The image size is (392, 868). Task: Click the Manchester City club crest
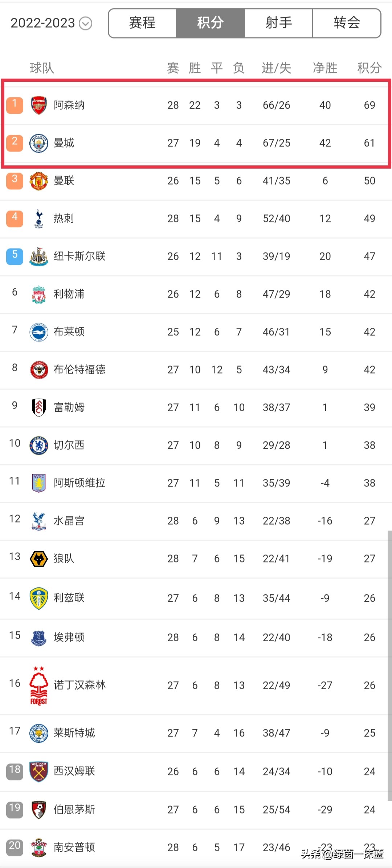click(x=38, y=143)
